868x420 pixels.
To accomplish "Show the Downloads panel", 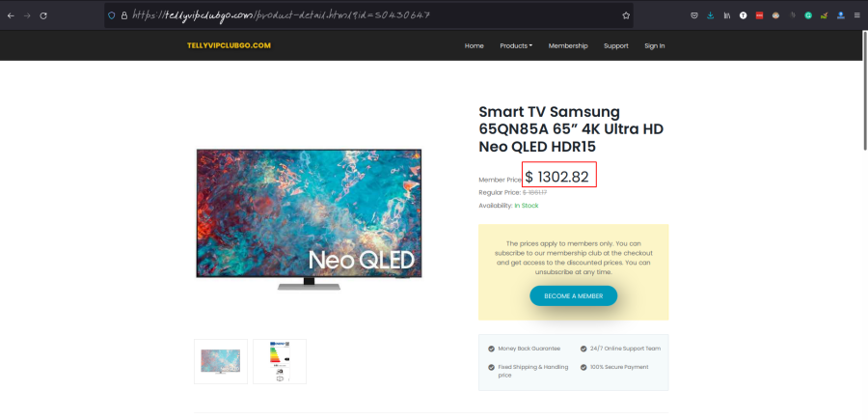I will tap(711, 15).
